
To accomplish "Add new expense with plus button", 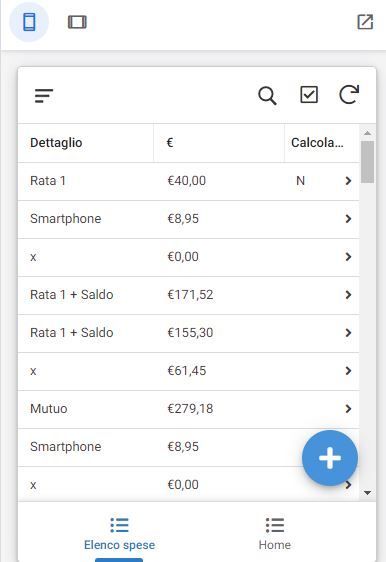I will 330,458.
